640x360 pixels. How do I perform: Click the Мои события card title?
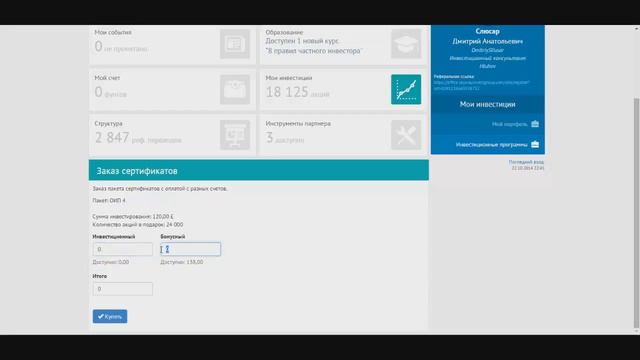[x=113, y=32]
